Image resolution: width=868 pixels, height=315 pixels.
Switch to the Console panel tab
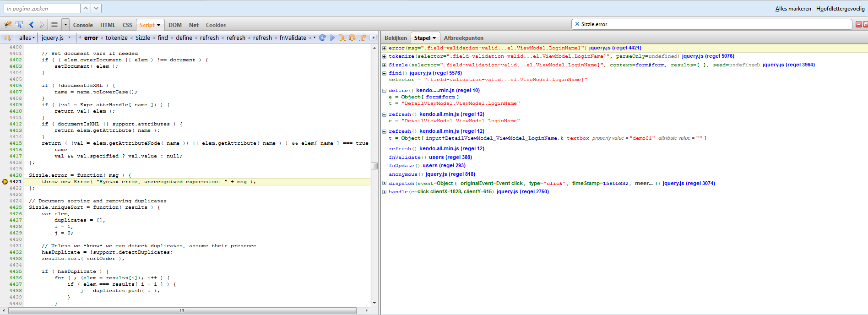(83, 25)
